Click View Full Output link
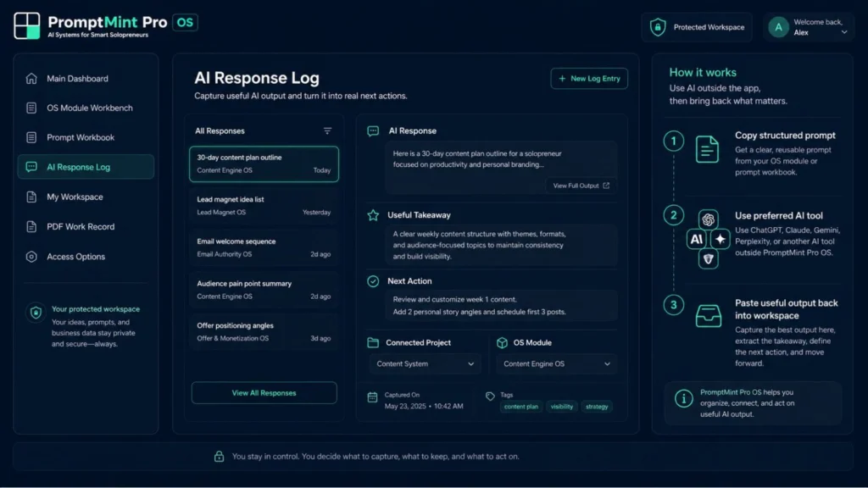This screenshot has height=488, width=868. (581, 186)
